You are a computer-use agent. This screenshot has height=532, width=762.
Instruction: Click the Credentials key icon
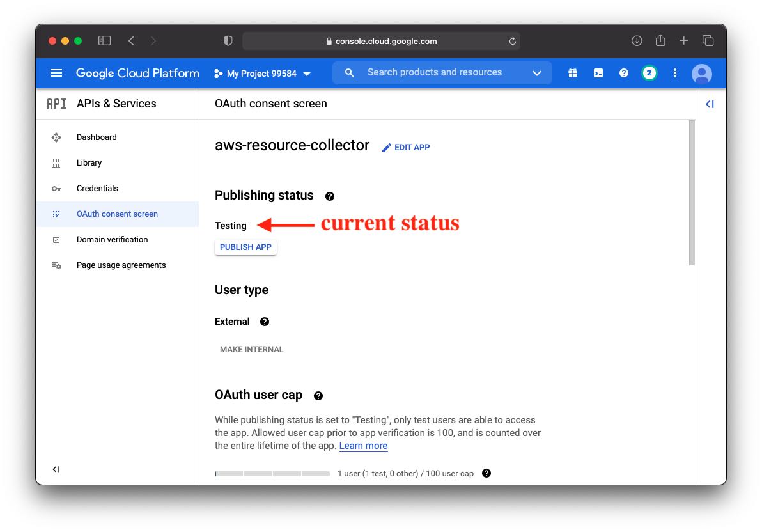click(56, 189)
